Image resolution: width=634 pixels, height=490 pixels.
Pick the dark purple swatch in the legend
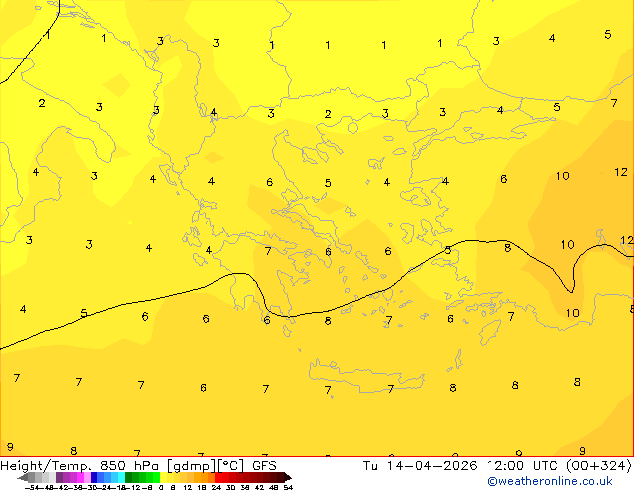click(59, 477)
